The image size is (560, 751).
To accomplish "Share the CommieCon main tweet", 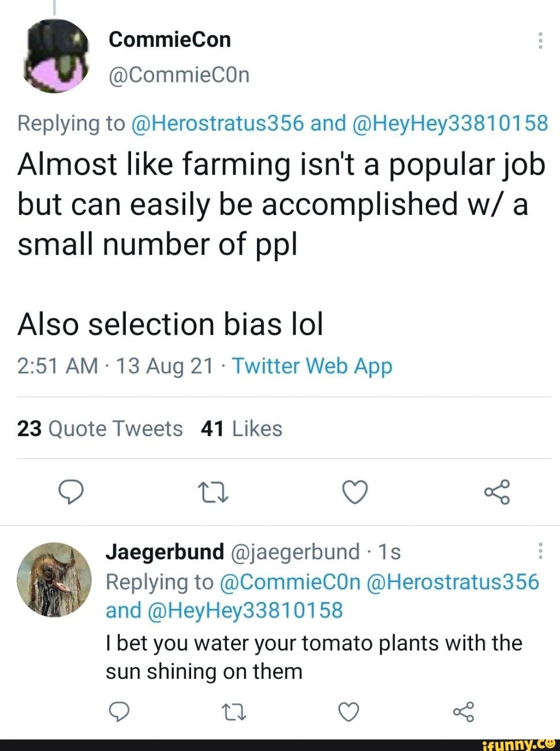I will point(496,492).
